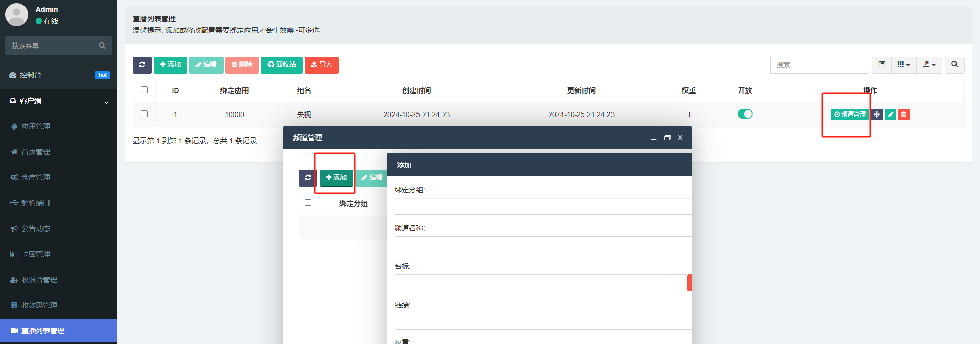Refresh the channel management dialog list
This screenshot has width=980, height=344.
point(308,178)
